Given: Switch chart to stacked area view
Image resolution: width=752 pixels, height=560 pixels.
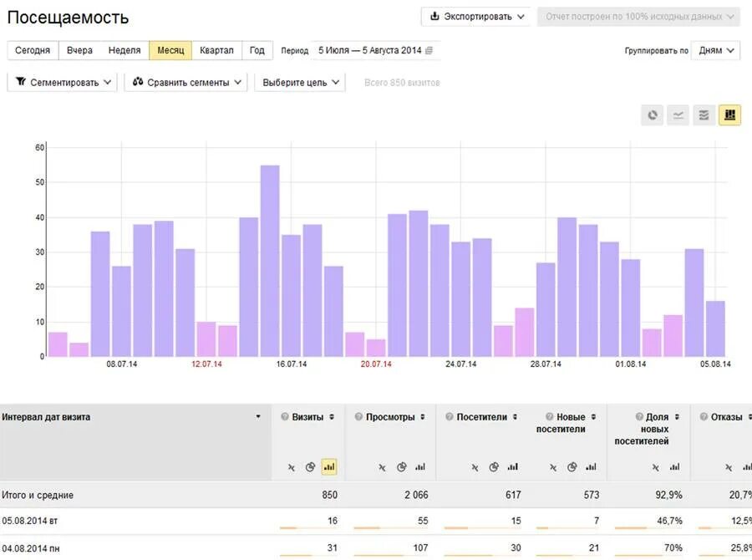Looking at the screenshot, I should point(704,115).
